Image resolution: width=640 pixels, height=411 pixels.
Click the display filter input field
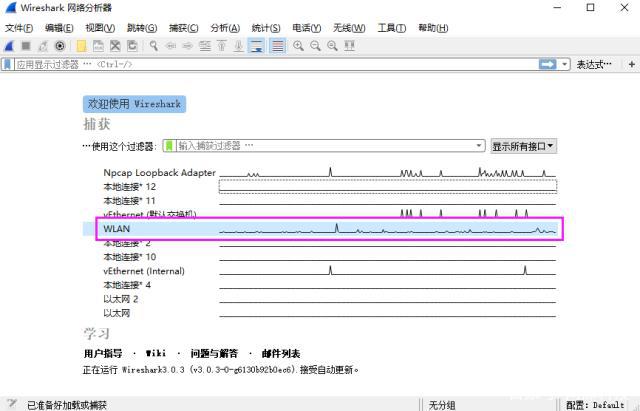click(270, 64)
